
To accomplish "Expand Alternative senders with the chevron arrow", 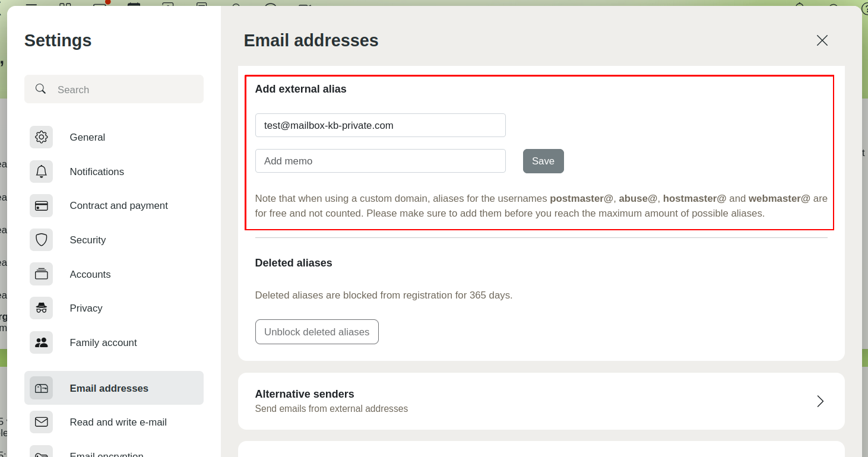I will tap(820, 401).
